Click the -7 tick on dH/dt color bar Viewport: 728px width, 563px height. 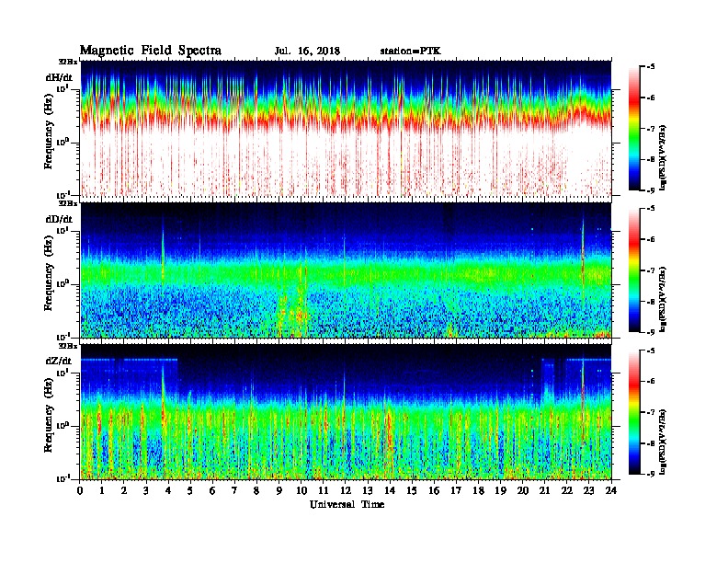tap(651, 129)
